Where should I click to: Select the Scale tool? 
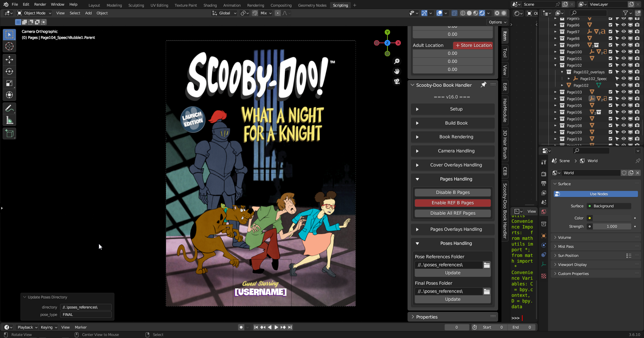point(9,83)
